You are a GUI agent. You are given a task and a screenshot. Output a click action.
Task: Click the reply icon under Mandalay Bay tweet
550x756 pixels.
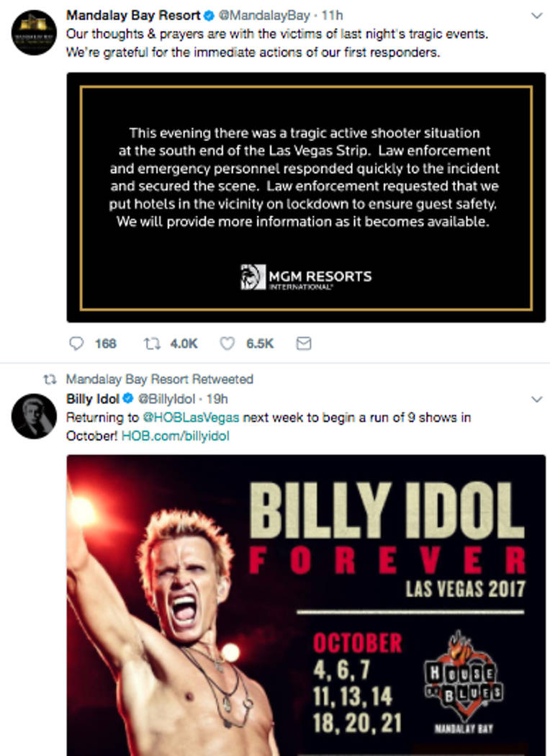click(76, 343)
